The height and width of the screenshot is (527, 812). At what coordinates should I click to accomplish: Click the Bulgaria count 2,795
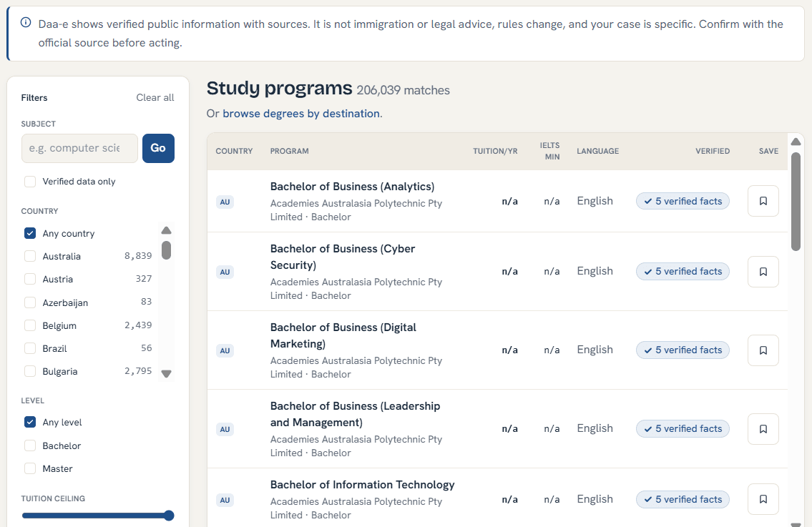point(138,371)
